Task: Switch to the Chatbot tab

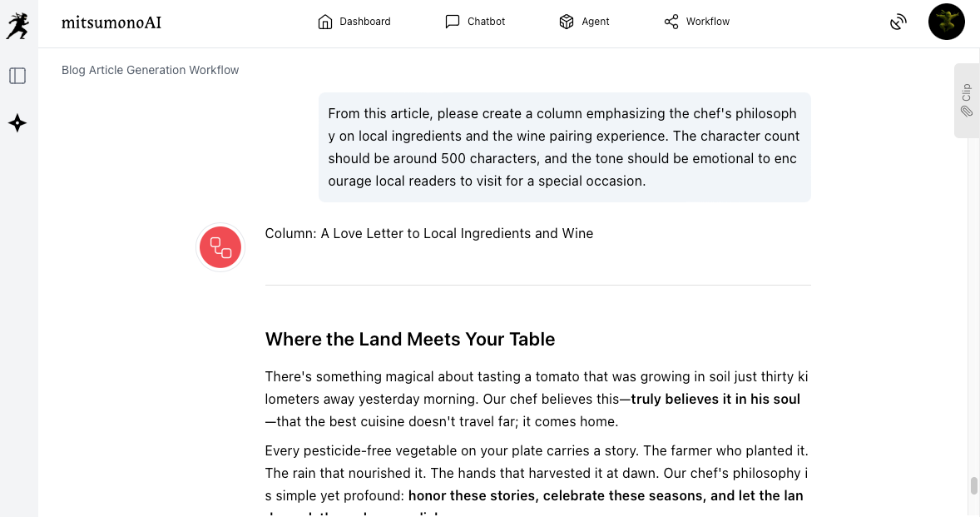Action: point(486,22)
